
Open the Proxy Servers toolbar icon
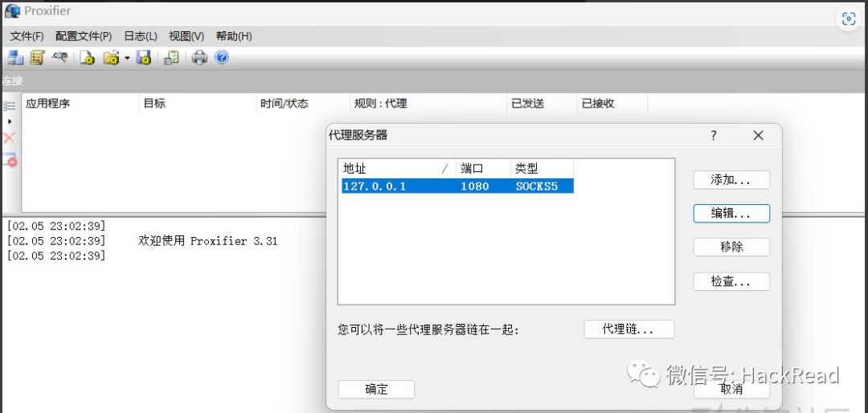click(x=15, y=58)
